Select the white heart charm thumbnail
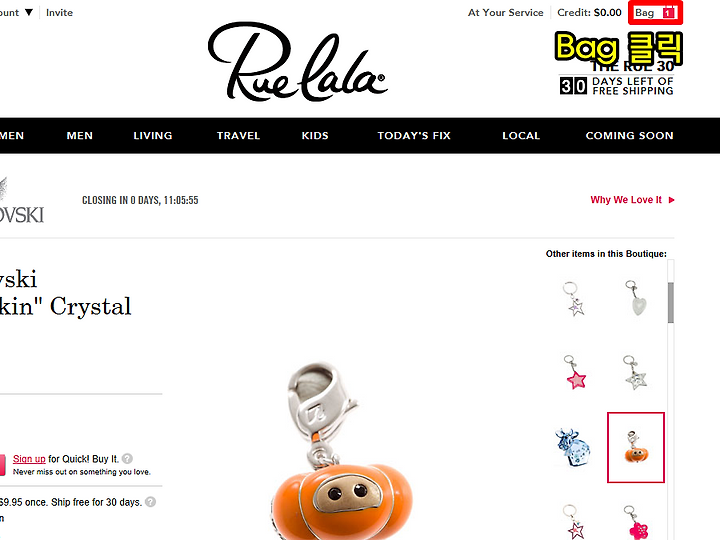 pyautogui.click(x=636, y=298)
